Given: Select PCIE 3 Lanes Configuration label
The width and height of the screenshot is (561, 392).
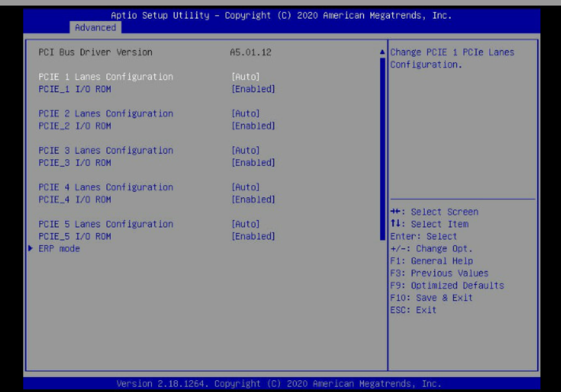Looking at the screenshot, I should click(x=106, y=151).
